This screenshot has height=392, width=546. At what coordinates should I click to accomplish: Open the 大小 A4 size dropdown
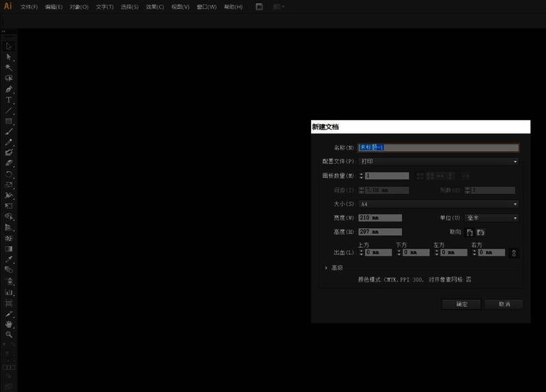[438, 204]
